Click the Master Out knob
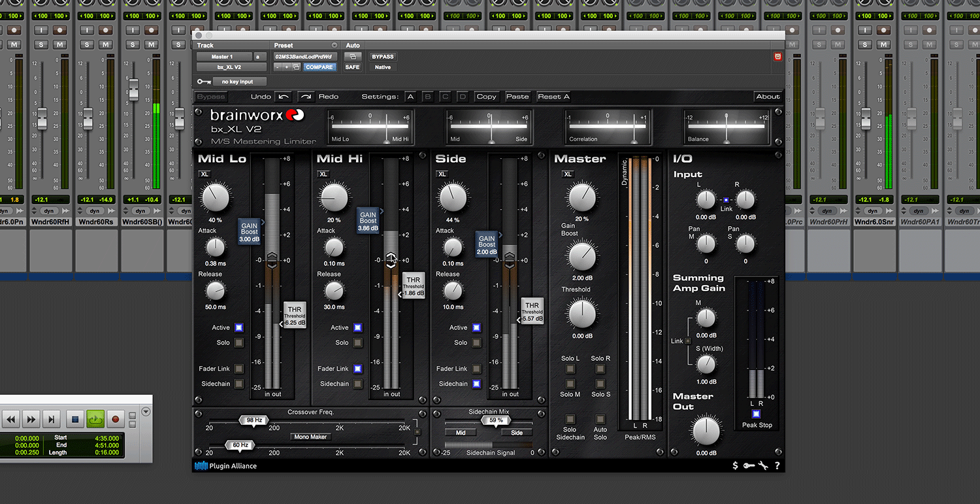This screenshot has height=504, width=980. [x=706, y=431]
